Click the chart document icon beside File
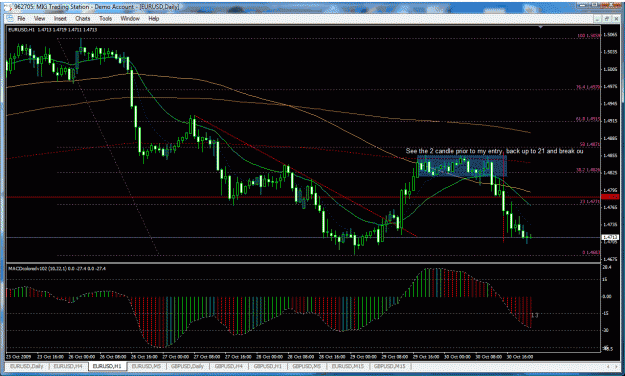625x376 pixels. tap(9, 19)
